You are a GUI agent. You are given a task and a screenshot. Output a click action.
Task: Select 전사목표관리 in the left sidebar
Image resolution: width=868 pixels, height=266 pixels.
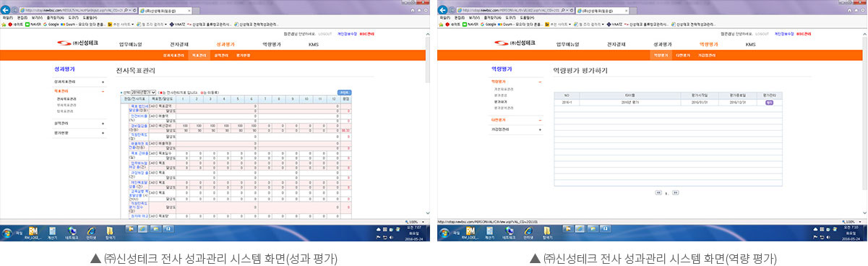(66, 98)
